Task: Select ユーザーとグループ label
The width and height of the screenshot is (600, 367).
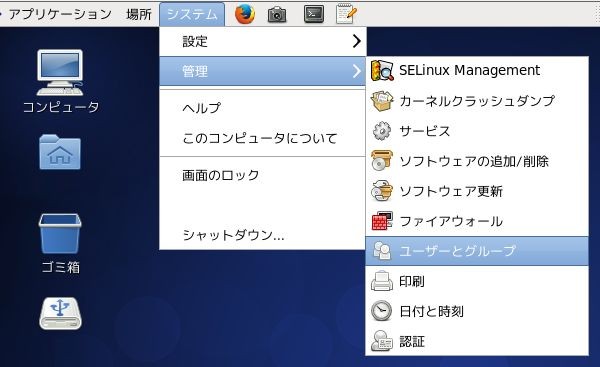Action: pyautogui.click(x=458, y=251)
